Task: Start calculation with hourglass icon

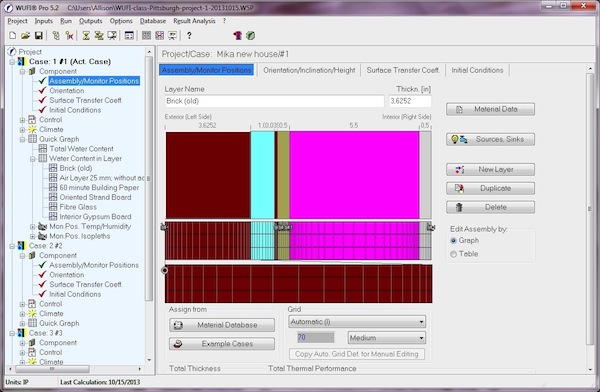Action: click(86, 36)
